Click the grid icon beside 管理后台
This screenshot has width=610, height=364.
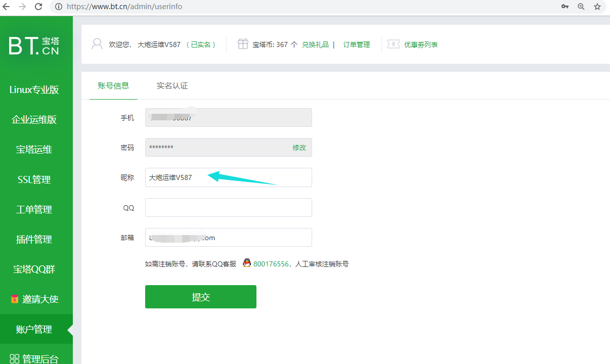click(16, 359)
